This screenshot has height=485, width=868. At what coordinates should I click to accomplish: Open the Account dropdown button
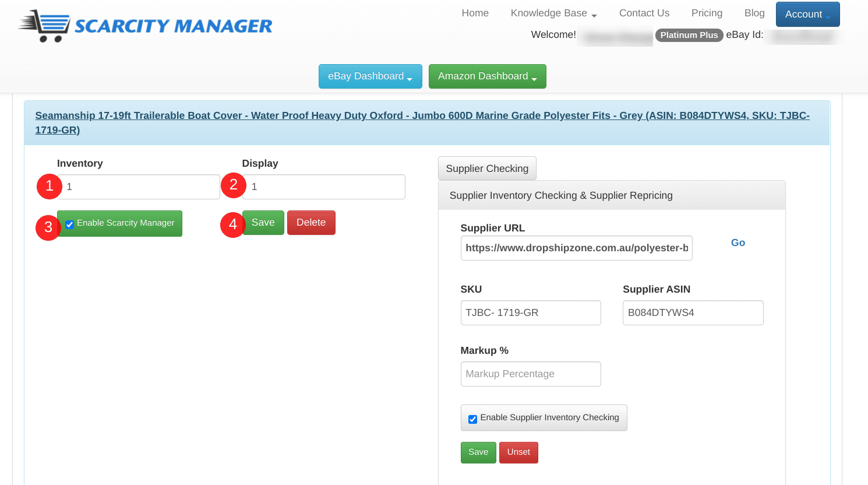tap(807, 14)
